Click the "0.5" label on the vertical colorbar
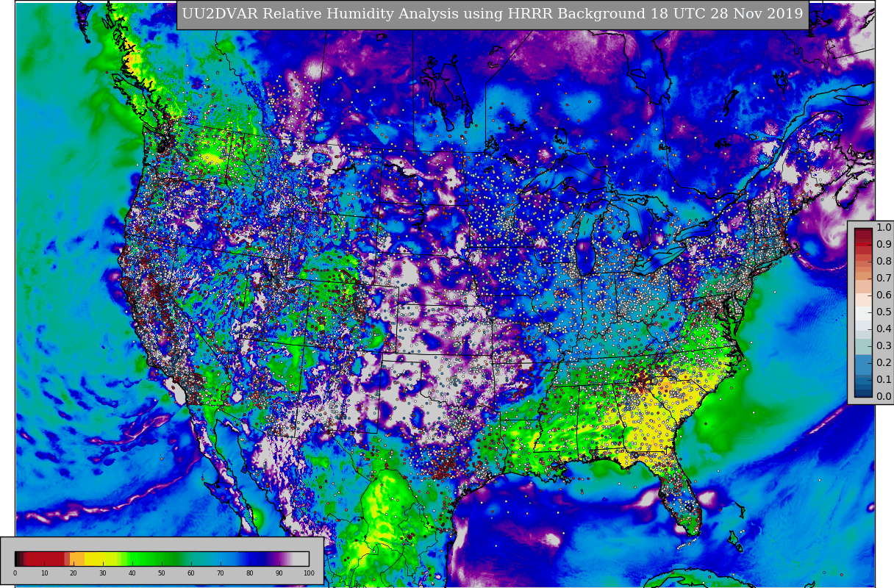The height and width of the screenshot is (588, 894). pyautogui.click(x=884, y=312)
